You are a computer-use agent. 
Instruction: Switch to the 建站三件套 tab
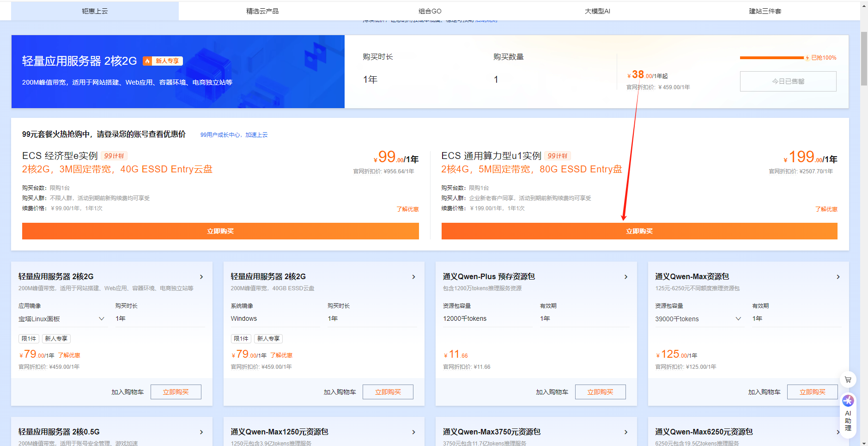click(765, 11)
